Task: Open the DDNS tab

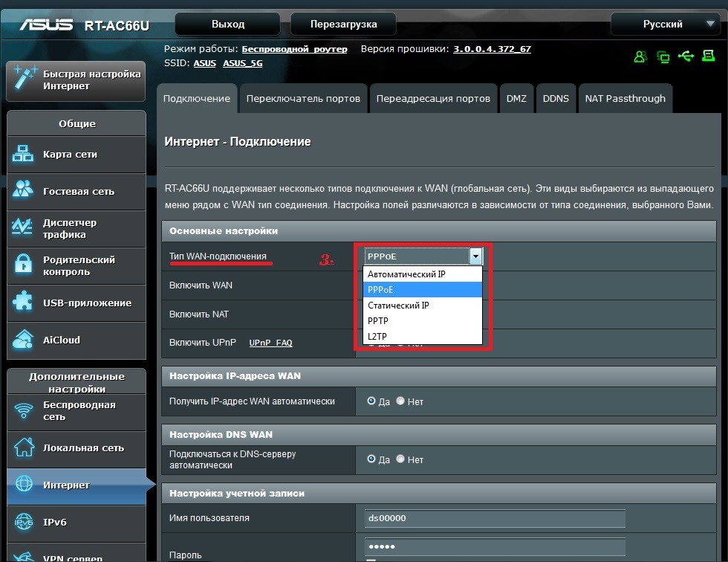Action: click(556, 98)
